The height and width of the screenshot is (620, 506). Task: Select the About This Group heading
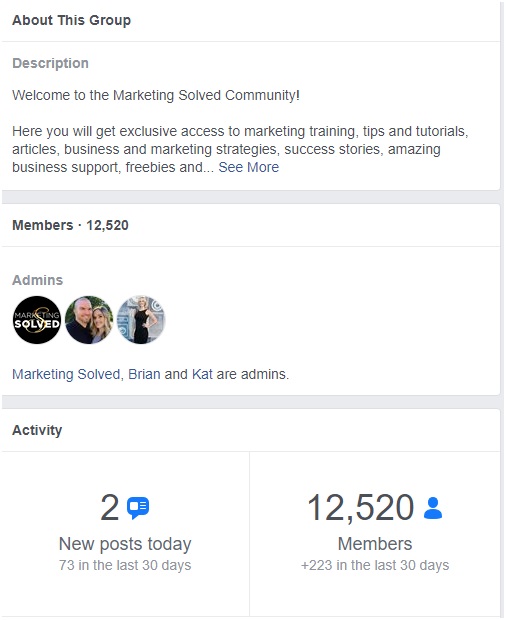pos(72,20)
